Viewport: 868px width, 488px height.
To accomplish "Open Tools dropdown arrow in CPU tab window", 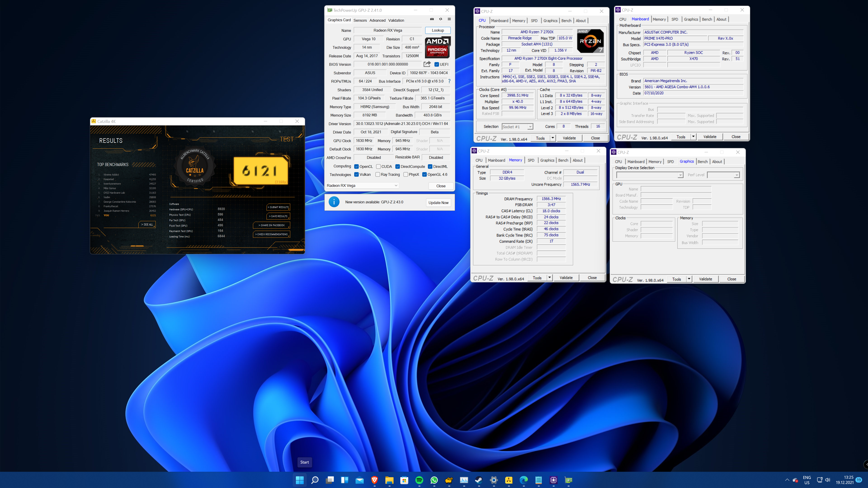I will (x=553, y=138).
